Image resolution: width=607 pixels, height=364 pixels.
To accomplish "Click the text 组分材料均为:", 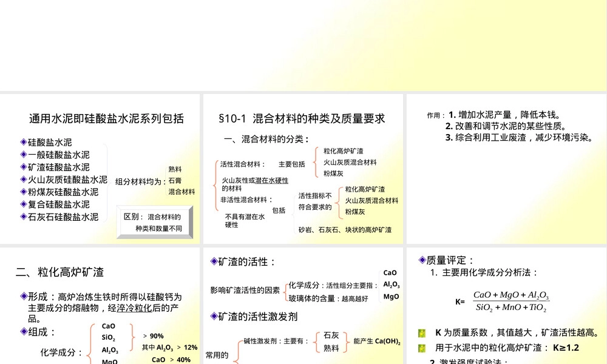I will pyautogui.click(x=141, y=181).
